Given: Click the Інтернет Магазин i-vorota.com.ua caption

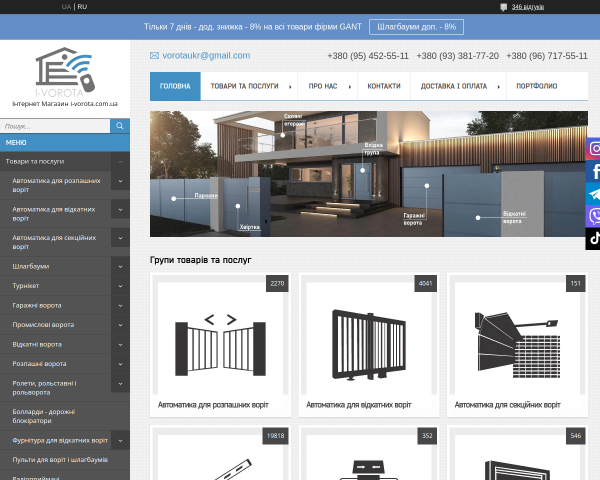Looking at the screenshot, I should (65, 104).
